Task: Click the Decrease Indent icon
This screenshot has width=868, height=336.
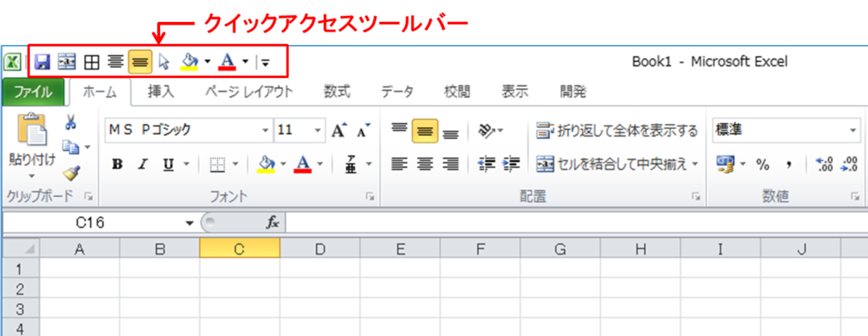Action: (x=487, y=164)
